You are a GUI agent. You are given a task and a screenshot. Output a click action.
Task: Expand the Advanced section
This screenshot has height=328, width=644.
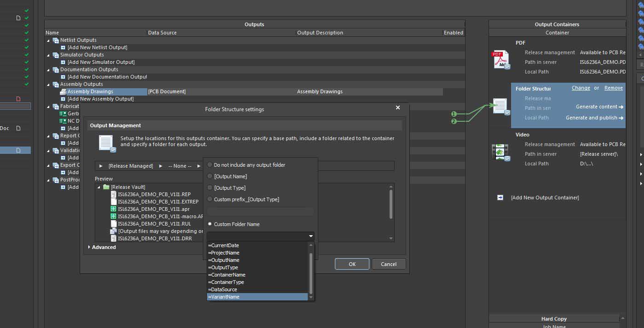pyautogui.click(x=89, y=247)
